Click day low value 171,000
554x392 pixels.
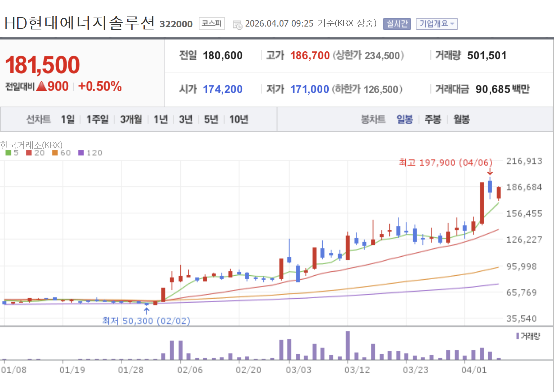click(310, 89)
